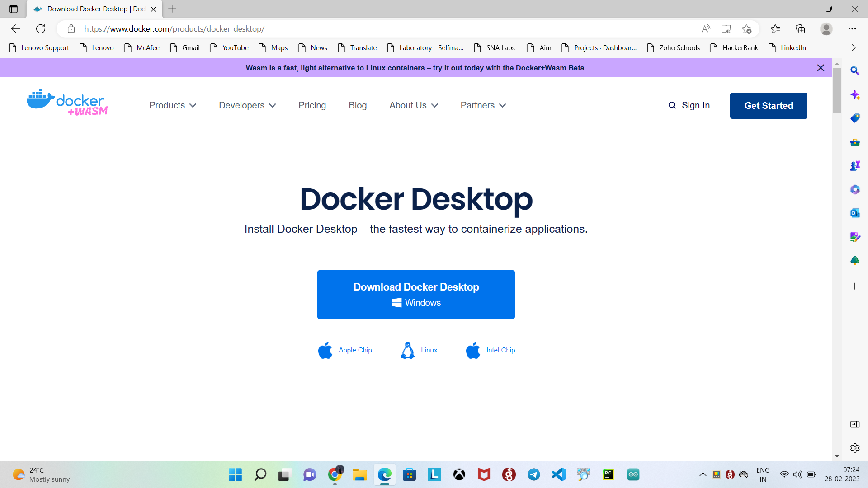Screen dimensions: 868x488
Task: Expand the Products dropdown menu
Action: tap(173, 105)
